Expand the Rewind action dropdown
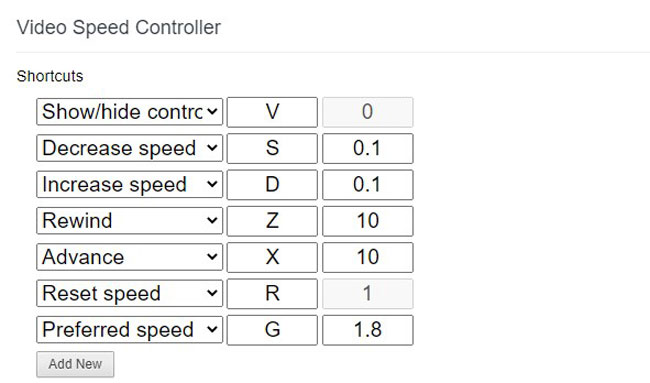Image resolution: width=650 pixels, height=383 pixels. pyautogui.click(x=129, y=221)
